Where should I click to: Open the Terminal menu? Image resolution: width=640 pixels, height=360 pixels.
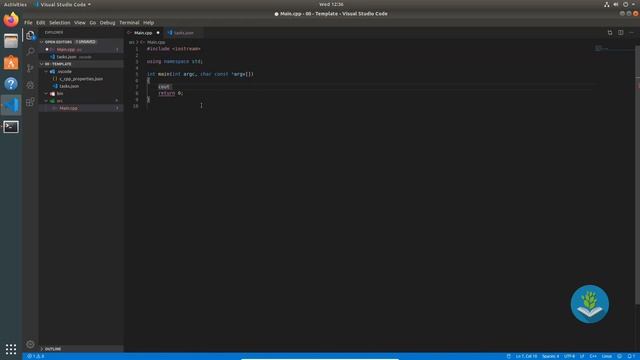click(x=129, y=23)
